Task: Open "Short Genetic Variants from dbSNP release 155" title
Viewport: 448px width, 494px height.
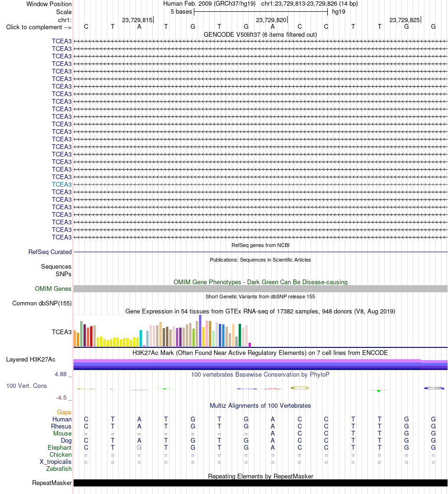Action: click(x=260, y=296)
